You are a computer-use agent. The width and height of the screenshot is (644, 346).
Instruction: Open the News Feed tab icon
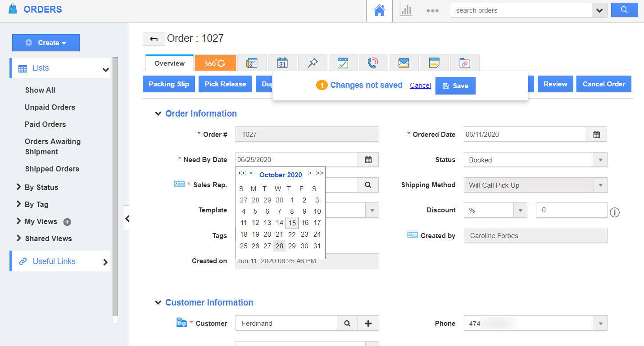252,63
